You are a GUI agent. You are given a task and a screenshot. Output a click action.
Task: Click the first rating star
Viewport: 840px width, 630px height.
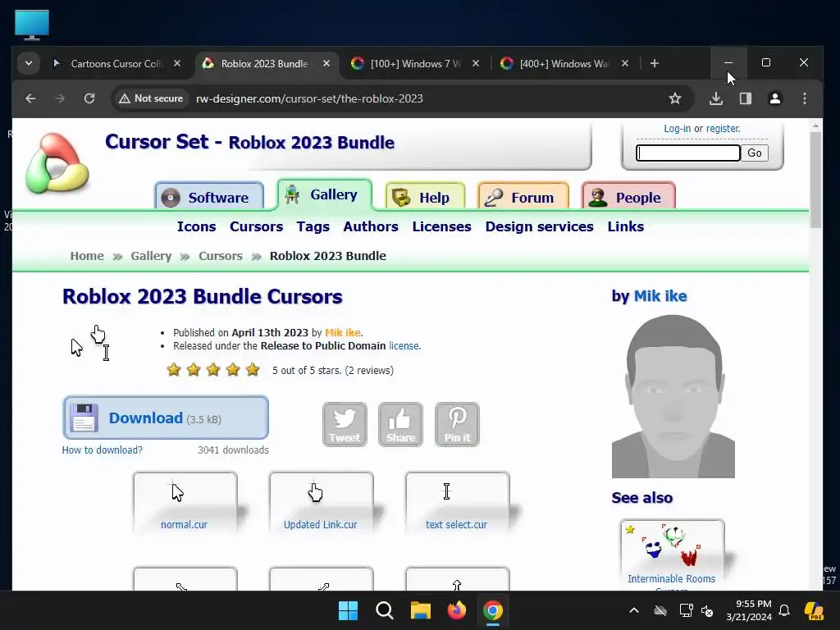(x=174, y=370)
